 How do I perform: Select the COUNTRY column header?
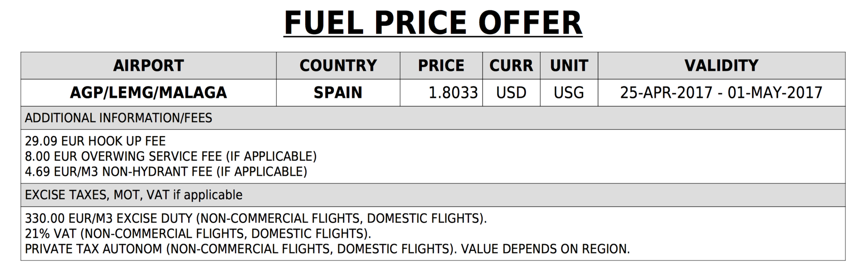tap(338, 66)
